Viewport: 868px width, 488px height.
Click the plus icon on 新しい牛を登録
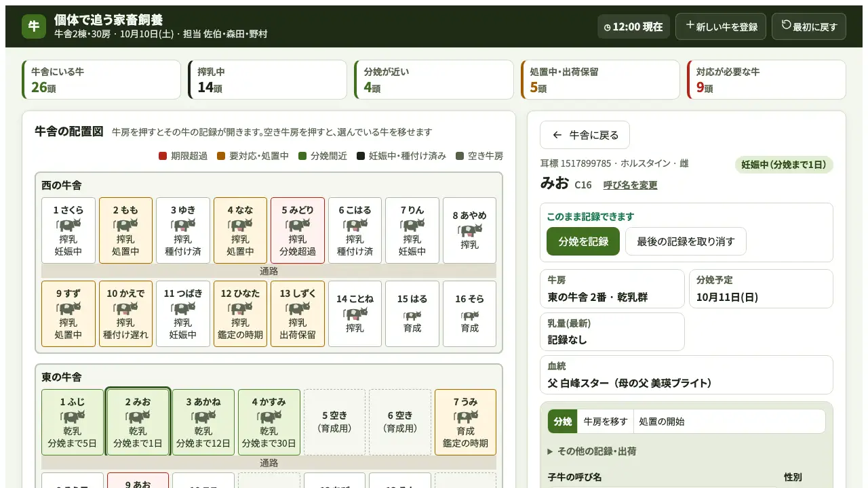pos(690,26)
